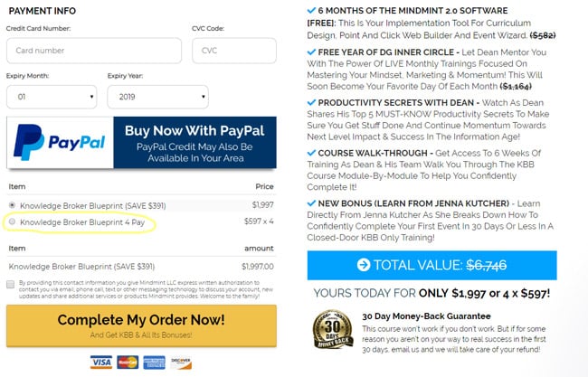This screenshot has width=588, height=377.
Task: Focus the CVC code input field
Action: [234, 51]
